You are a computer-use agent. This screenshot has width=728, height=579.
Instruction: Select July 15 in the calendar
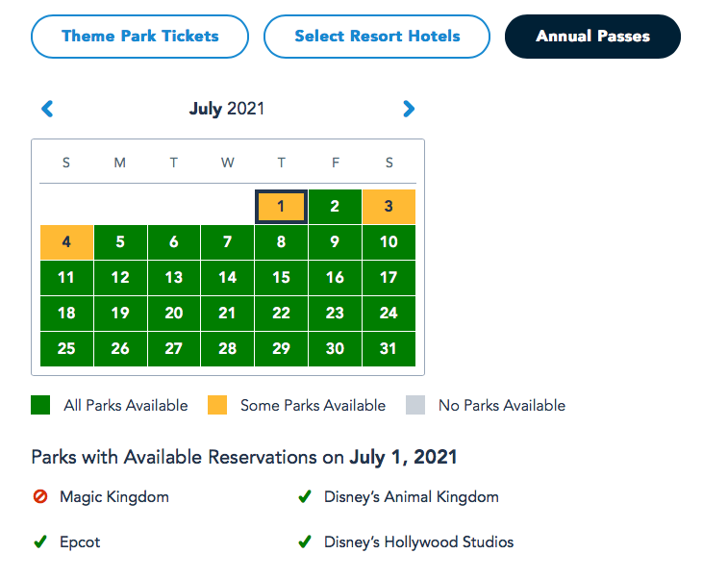click(281, 278)
